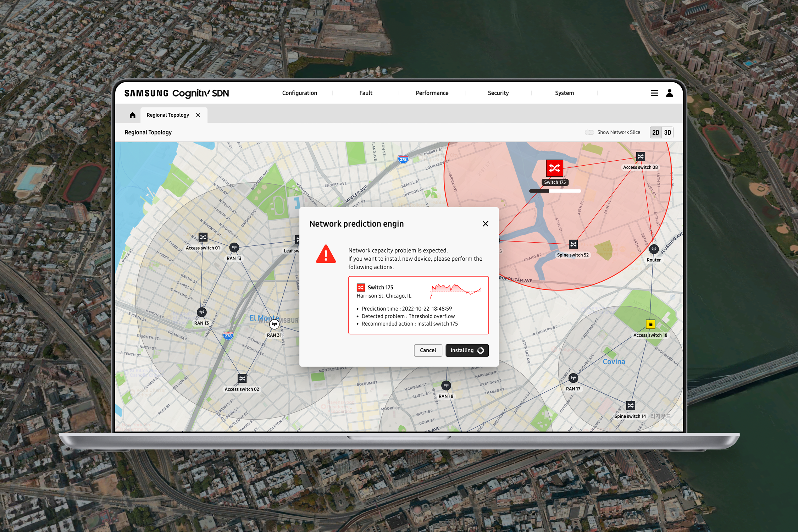Switch the map to 2D view

(655, 132)
